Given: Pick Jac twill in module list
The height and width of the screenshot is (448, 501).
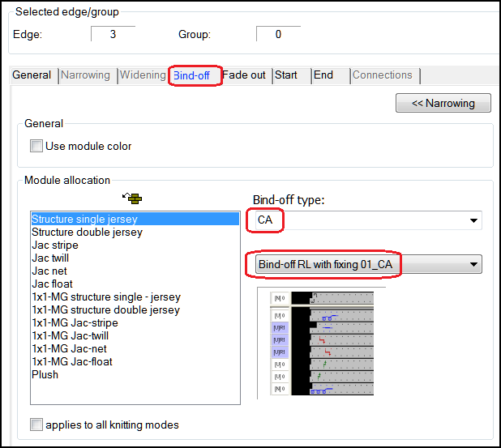Looking at the screenshot, I should coord(49,258).
